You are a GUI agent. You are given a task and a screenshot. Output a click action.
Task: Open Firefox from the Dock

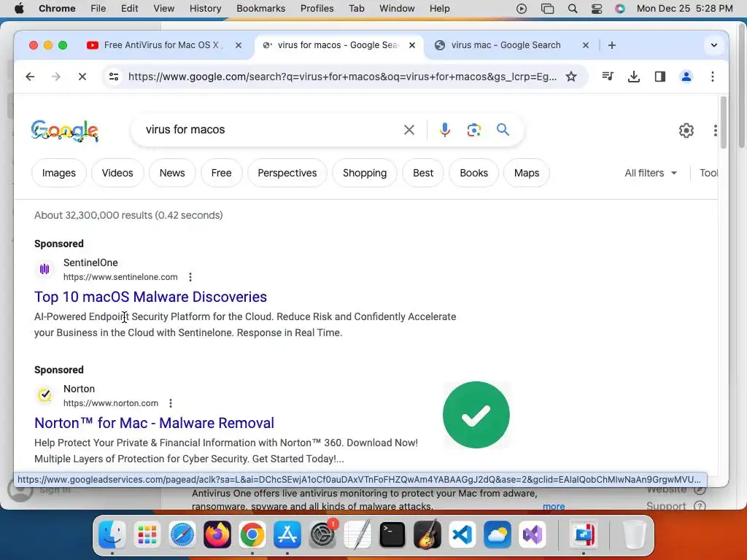217,534
